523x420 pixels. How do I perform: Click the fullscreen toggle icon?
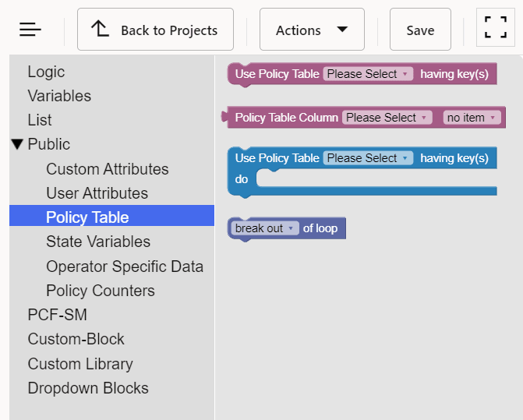pyautogui.click(x=495, y=30)
